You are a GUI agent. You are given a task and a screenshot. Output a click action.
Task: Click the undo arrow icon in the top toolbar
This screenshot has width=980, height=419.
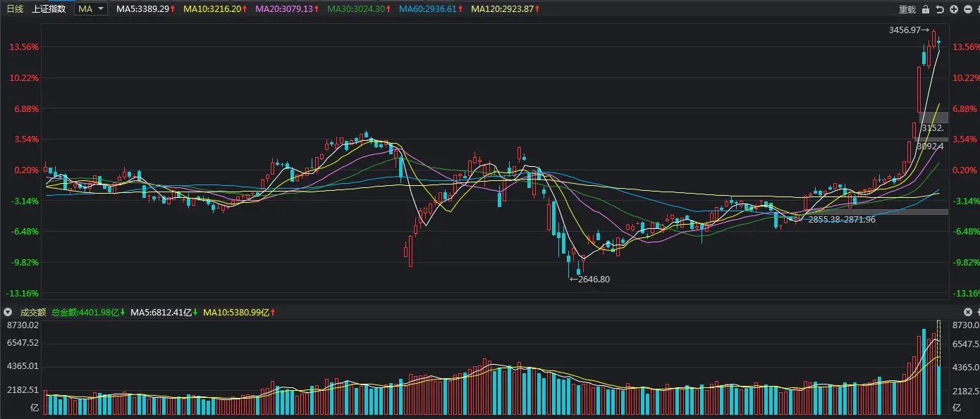coord(940,9)
